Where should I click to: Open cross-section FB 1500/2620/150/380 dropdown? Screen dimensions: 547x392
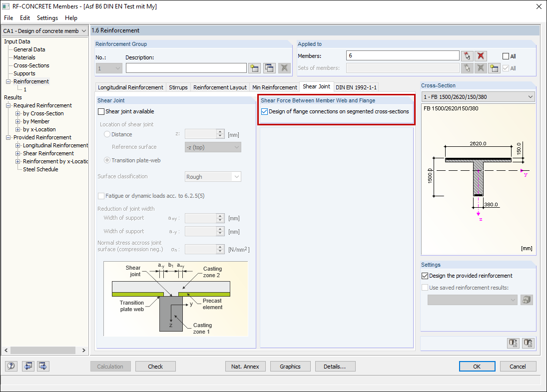(478, 97)
